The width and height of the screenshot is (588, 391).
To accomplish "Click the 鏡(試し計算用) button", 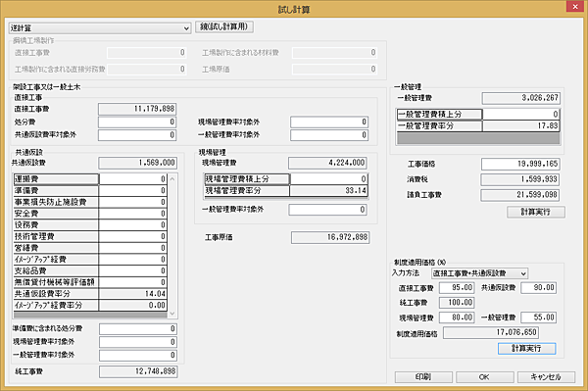I will (x=224, y=26).
